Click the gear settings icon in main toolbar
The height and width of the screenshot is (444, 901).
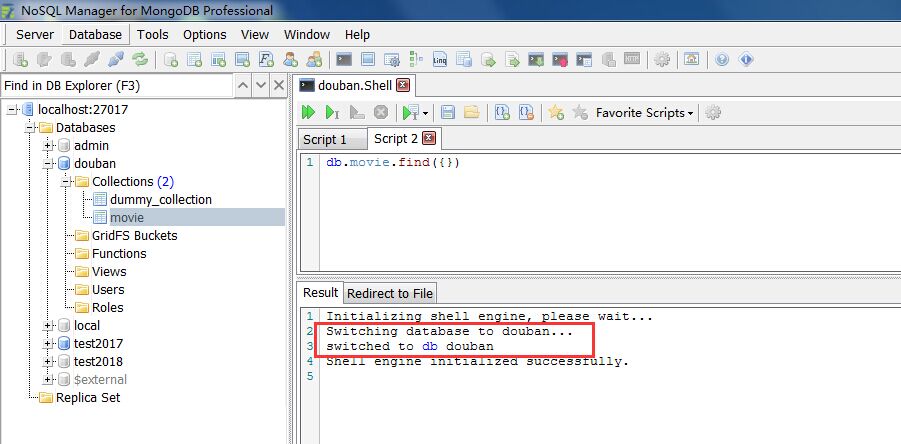point(662,59)
